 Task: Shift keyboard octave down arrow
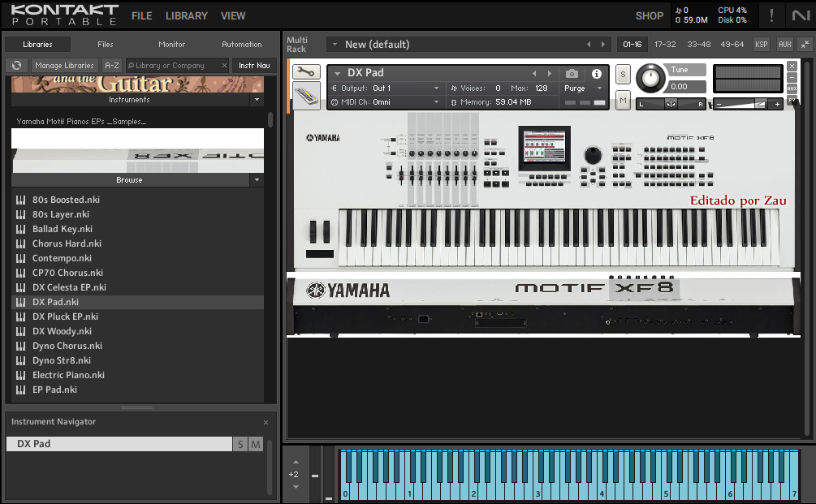[296, 487]
